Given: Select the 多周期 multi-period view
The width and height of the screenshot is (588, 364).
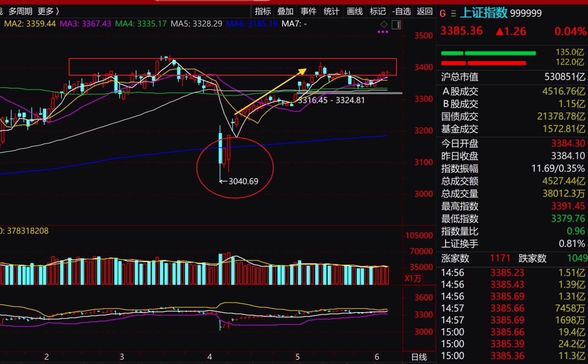Looking at the screenshot, I should coord(20,11).
